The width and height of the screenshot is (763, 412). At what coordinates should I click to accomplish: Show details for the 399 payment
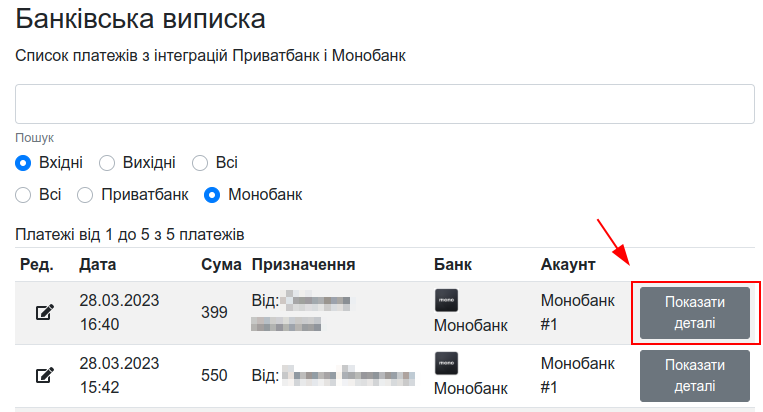coord(695,313)
